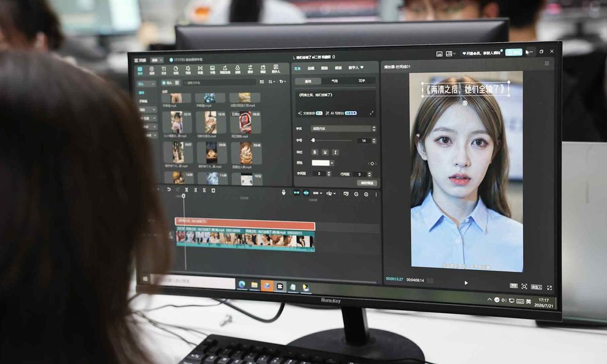Select the 基础 sub-tab
The height and width of the screenshot is (364, 607).
308,81
